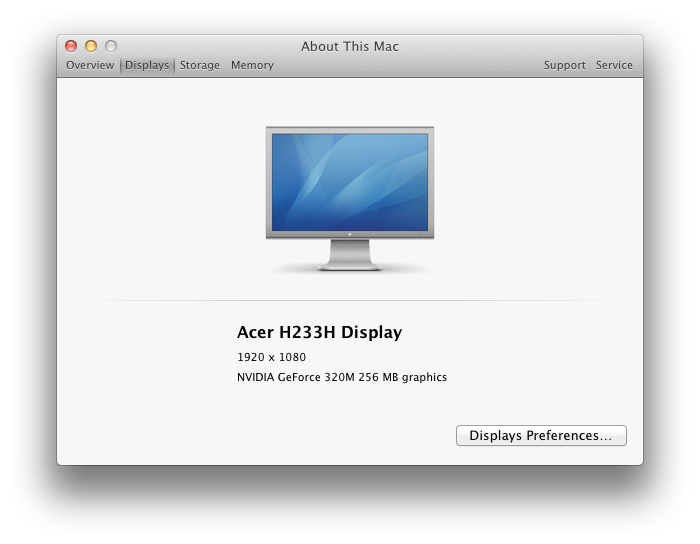This screenshot has height=544, width=700.
Task: Open the Storage tab
Action: [200, 65]
